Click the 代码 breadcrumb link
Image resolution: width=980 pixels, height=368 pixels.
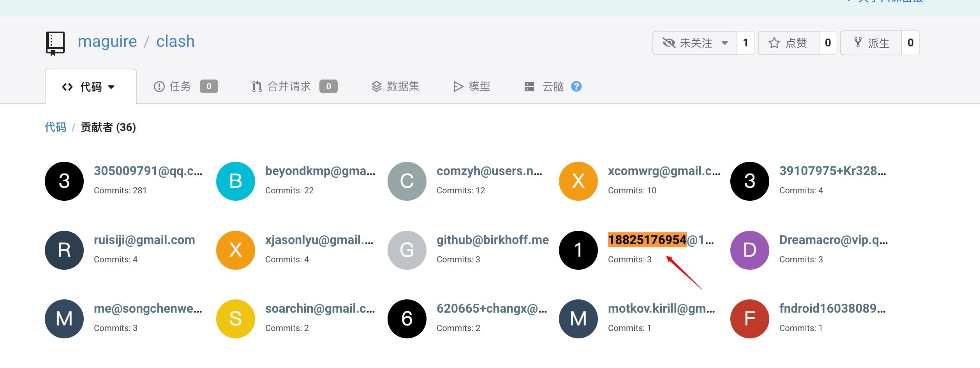pos(55,127)
